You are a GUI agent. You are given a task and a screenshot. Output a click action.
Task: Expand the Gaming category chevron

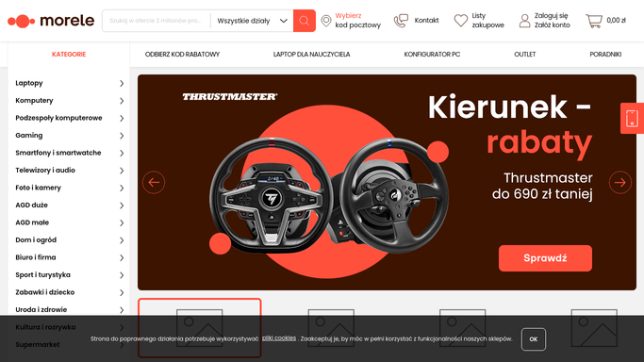pos(122,136)
